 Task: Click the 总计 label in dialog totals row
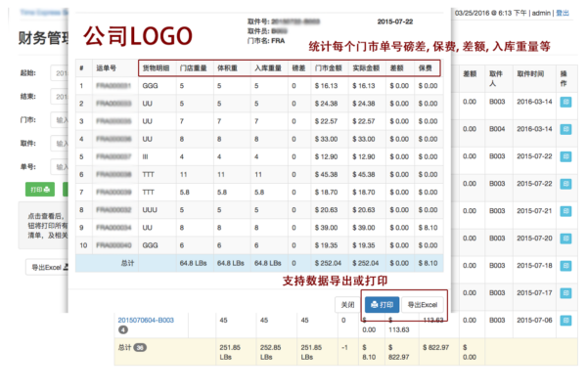pyautogui.click(x=127, y=263)
